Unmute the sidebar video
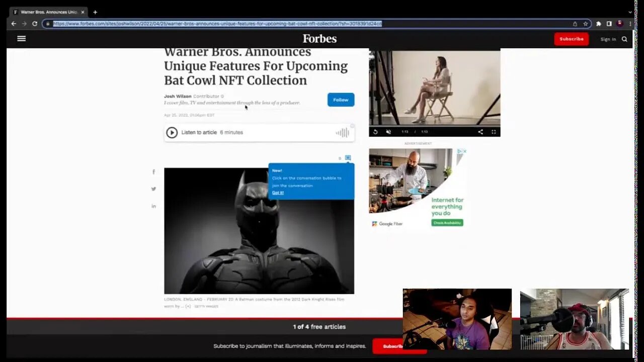The image size is (644, 362). (x=388, y=132)
